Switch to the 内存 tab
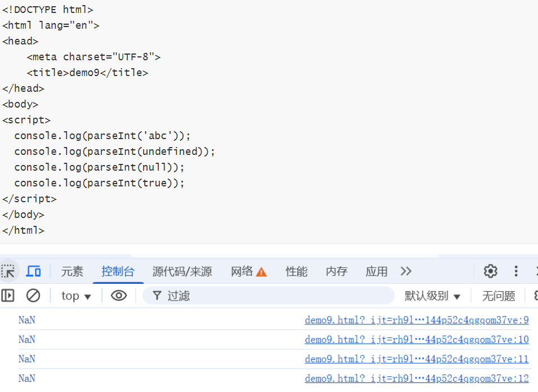 pyautogui.click(x=336, y=271)
